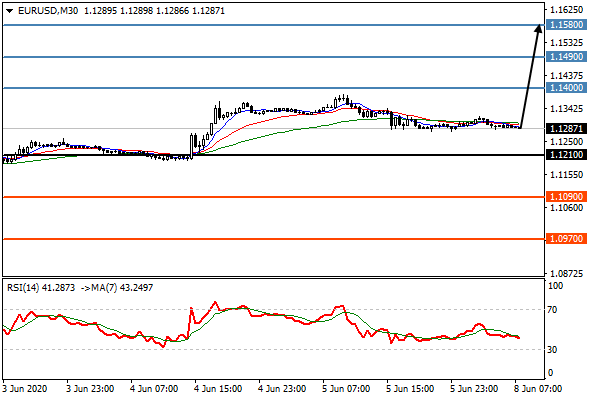Image resolution: width=590 pixels, height=400 pixels.
Task: Select the 1.14000 blue level label
Action: coord(566,88)
